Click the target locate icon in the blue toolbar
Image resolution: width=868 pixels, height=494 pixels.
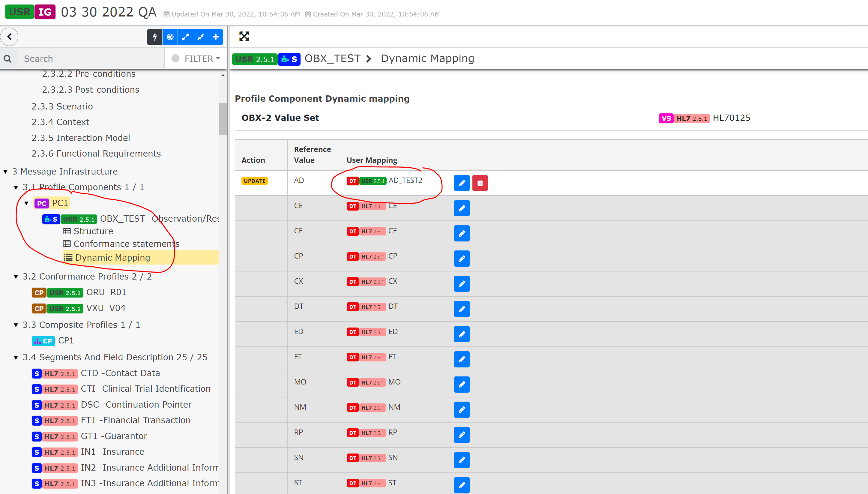tap(170, 37)
